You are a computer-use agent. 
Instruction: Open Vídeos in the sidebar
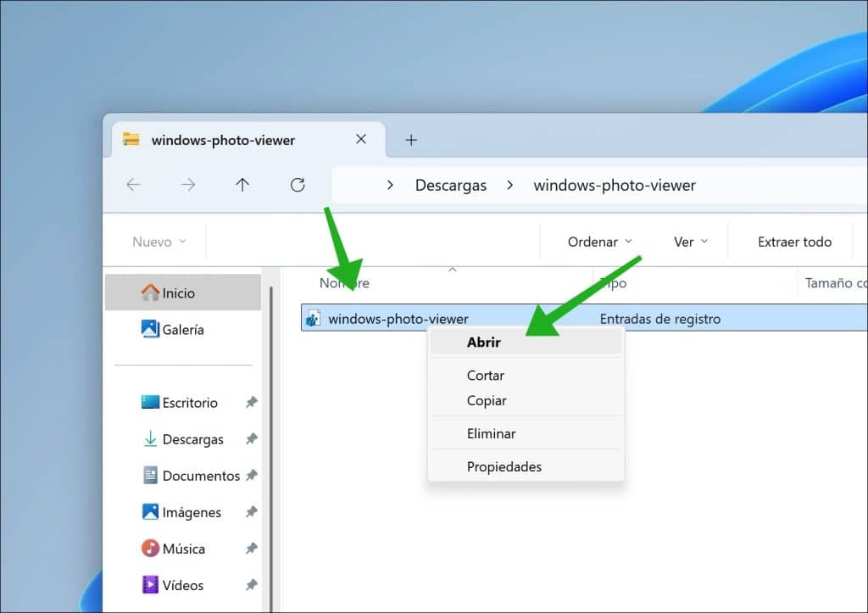(183, 585)
